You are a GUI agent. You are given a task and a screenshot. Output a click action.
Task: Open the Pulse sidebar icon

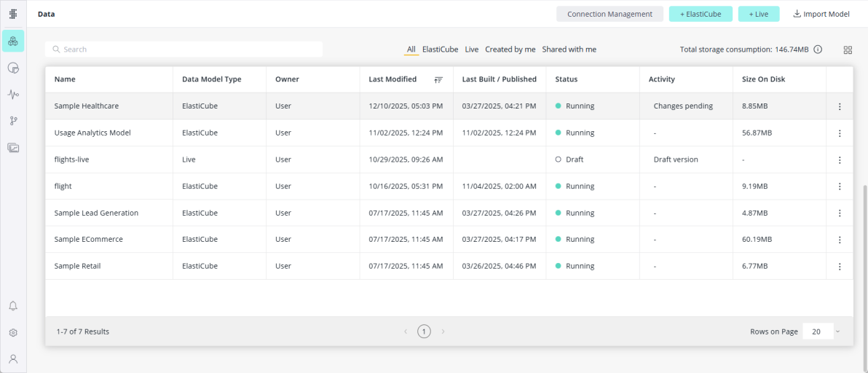13,94
